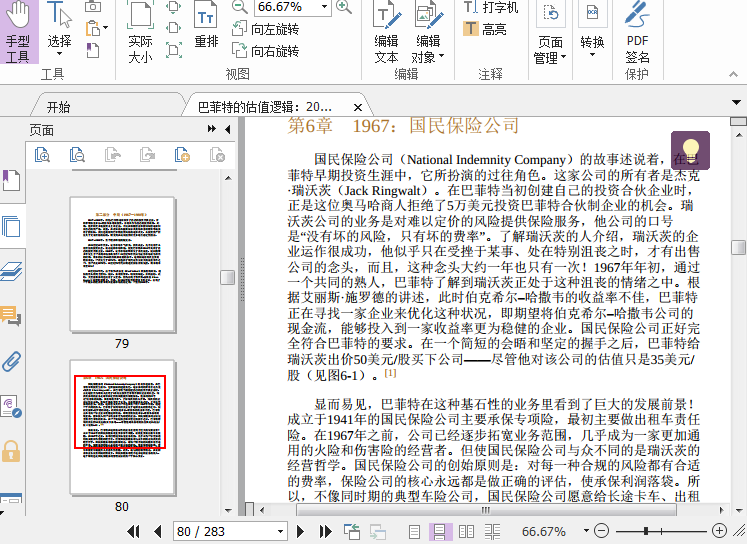Select page 80 thumbnail
This screenshot has width=747, height=544.
(122, 428)
